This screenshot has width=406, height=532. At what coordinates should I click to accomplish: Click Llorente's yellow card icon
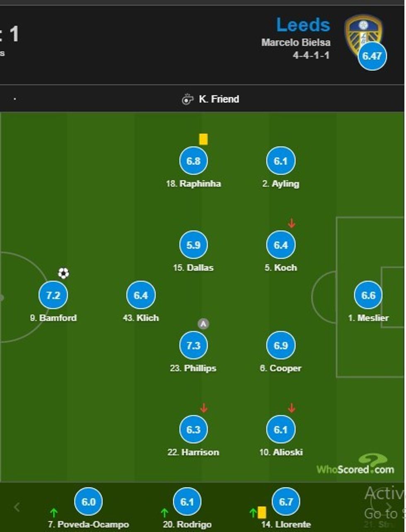coord(262,513)
